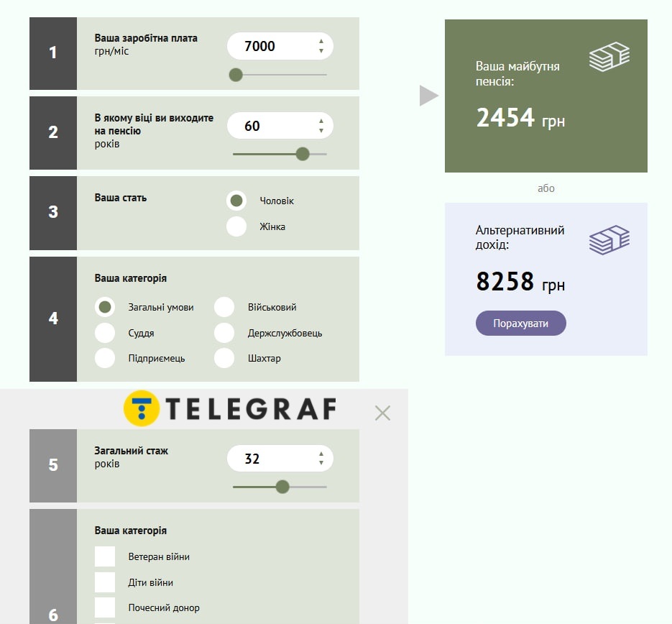Check the Ветеран війни checkbox
Screen dimensions: 672x624
tap(105, 556)
